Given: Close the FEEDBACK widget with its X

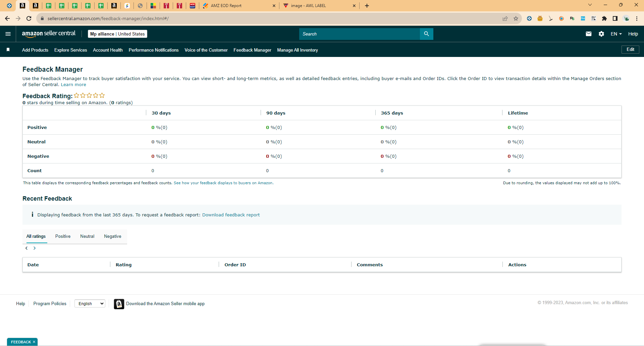Looking at the screenshot, I should click(x=34, y=342).
